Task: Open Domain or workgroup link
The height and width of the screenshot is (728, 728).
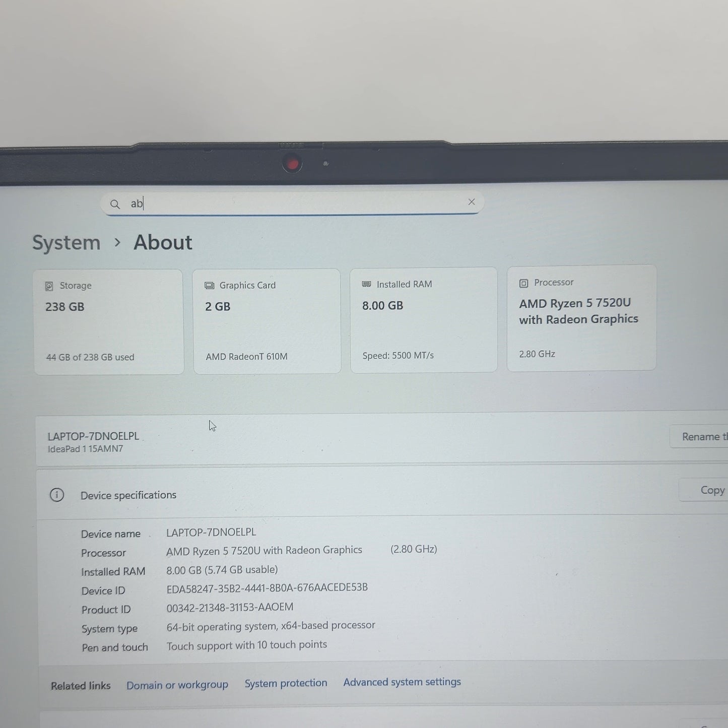Action: pyautogui.click(x=177, y=685)
